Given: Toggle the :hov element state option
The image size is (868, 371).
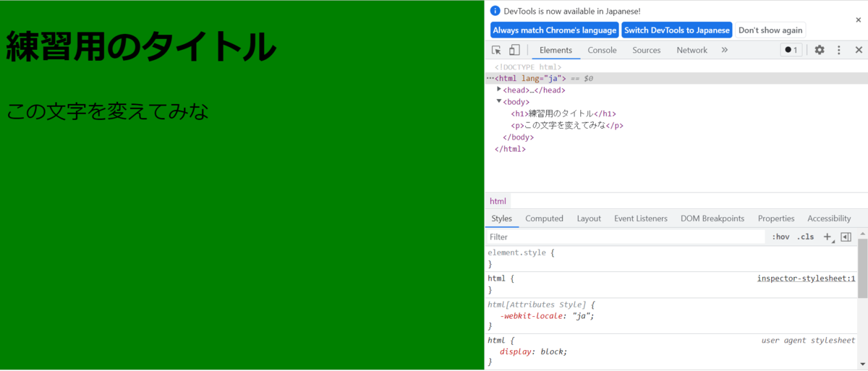Looking at the screenshot, I should [780, 236].
